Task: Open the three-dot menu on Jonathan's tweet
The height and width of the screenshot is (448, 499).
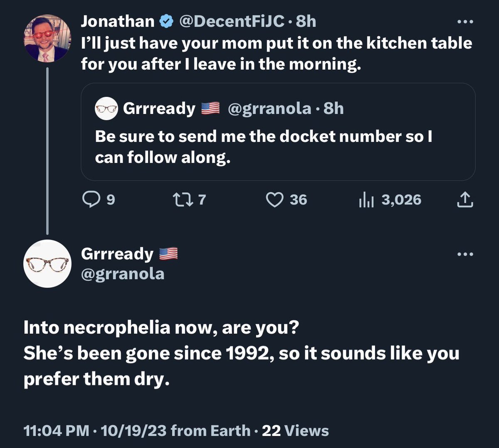Action: click(x=465, y=22)
